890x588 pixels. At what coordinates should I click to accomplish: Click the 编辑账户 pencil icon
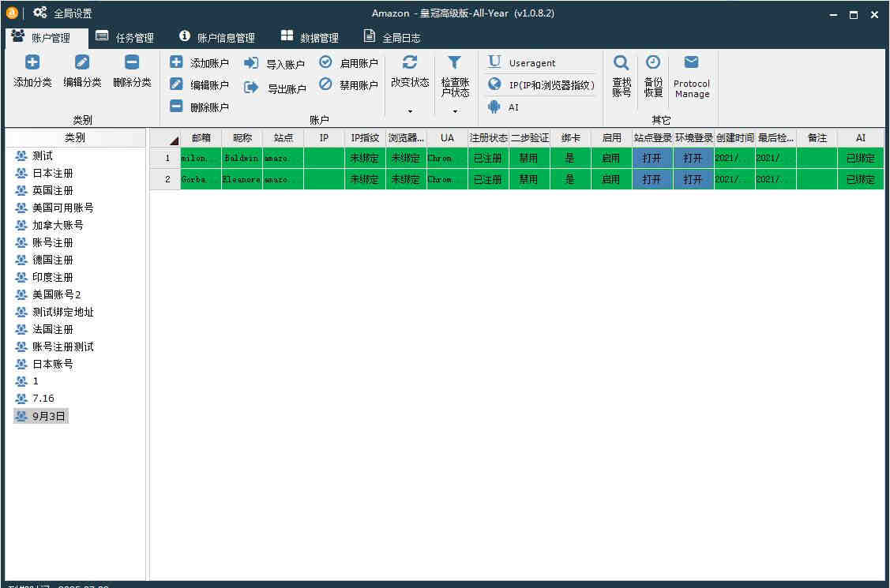177,84
